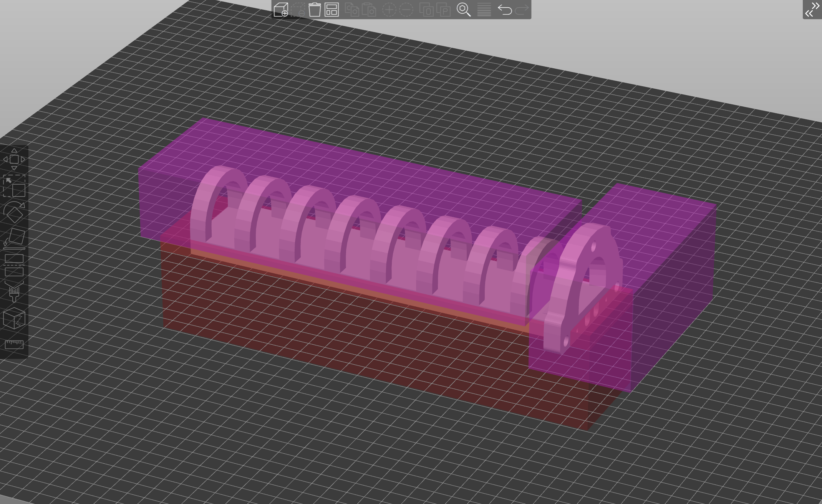Undo the last action

(504, 10)
